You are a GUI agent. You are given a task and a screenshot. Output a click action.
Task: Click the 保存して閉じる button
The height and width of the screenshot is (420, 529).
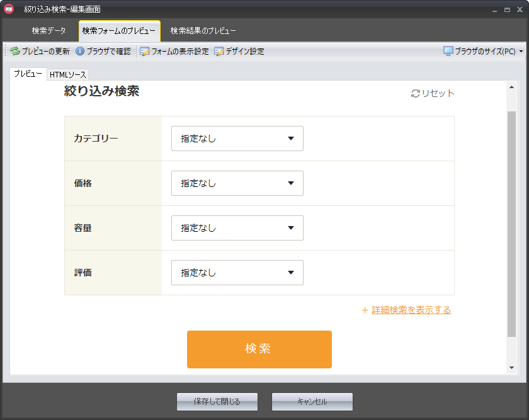point(217,402)
